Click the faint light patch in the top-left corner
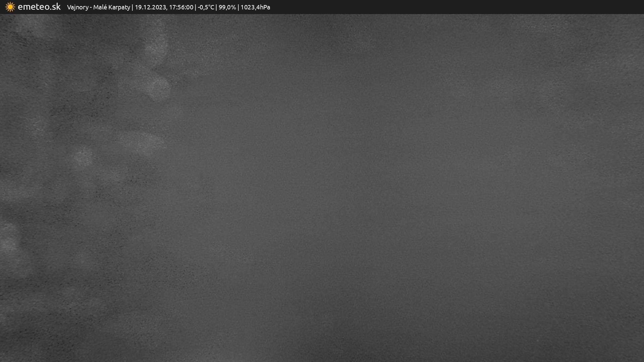644x362 pixels. (x=34, y=26)
